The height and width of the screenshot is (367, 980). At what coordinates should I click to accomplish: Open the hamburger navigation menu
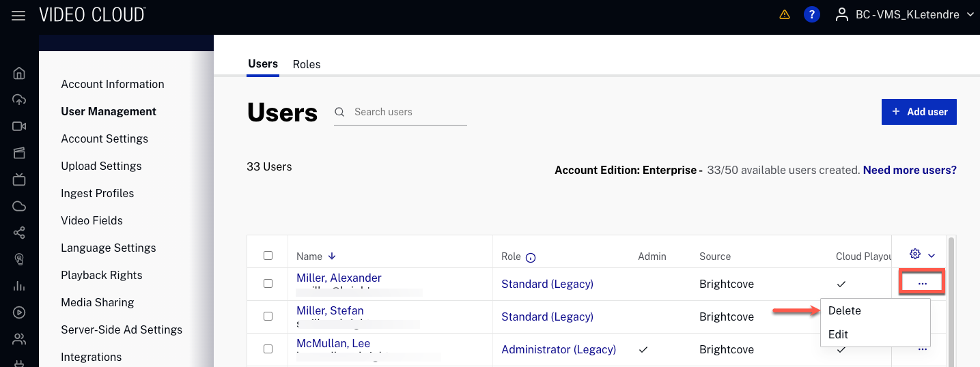coord(18,15)
